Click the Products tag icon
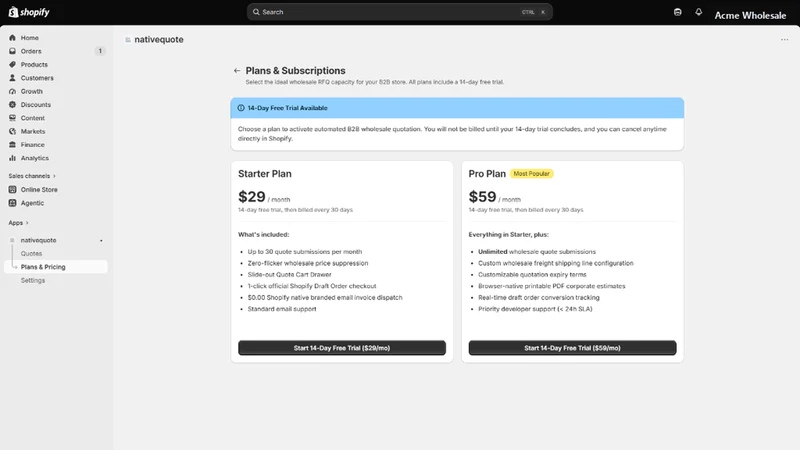The width and height of the screenshot is (800, 450). pyautogui.click(x=12, y=64)
